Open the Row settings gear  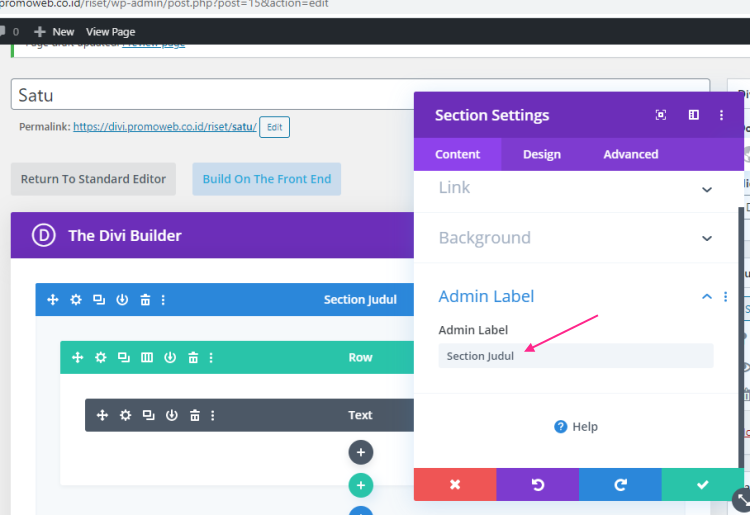tap(100, 358)
